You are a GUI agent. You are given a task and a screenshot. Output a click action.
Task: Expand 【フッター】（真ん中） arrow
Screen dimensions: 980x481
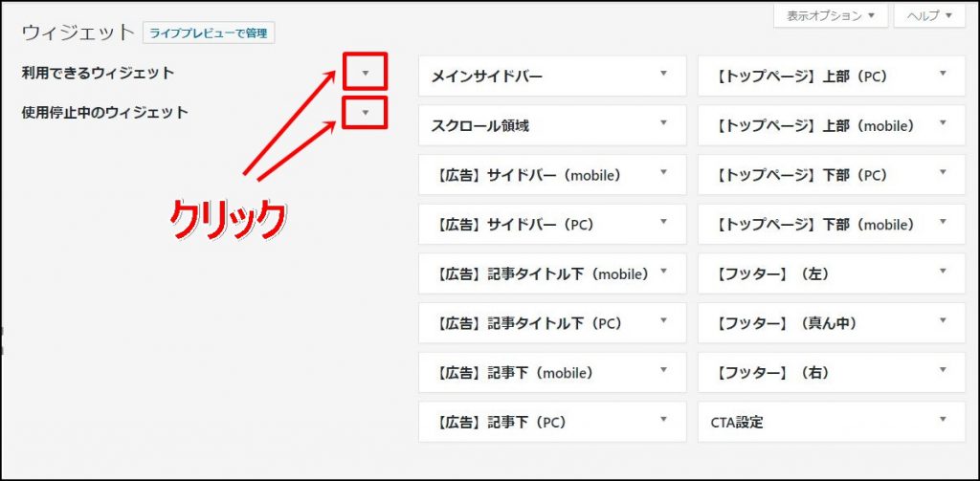point(943,319)
